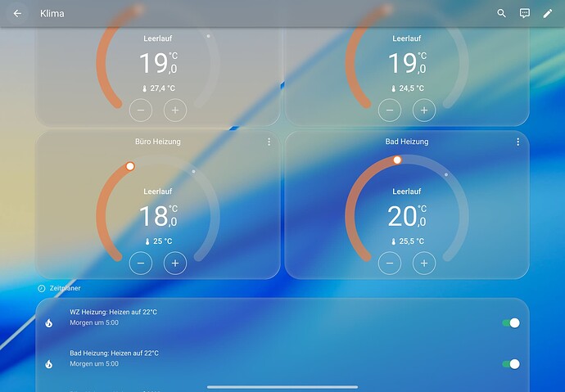This screenshot has height=392, width=565.
Task: Click the Bad Heizung card title
Action: 407,142
